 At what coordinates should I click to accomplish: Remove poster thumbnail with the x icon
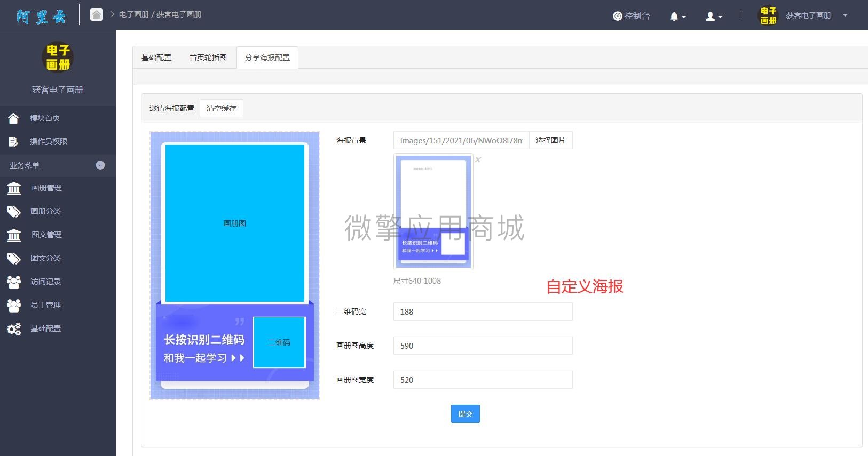click(478, 159)
